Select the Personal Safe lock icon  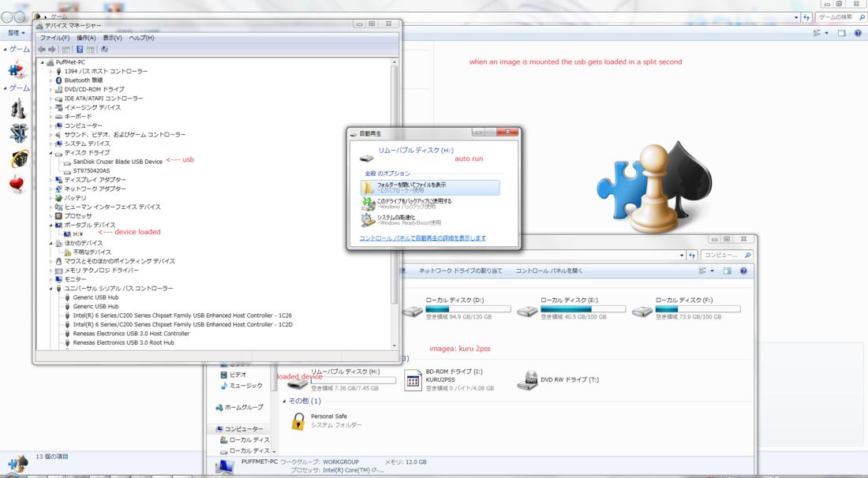click(297, 420)
